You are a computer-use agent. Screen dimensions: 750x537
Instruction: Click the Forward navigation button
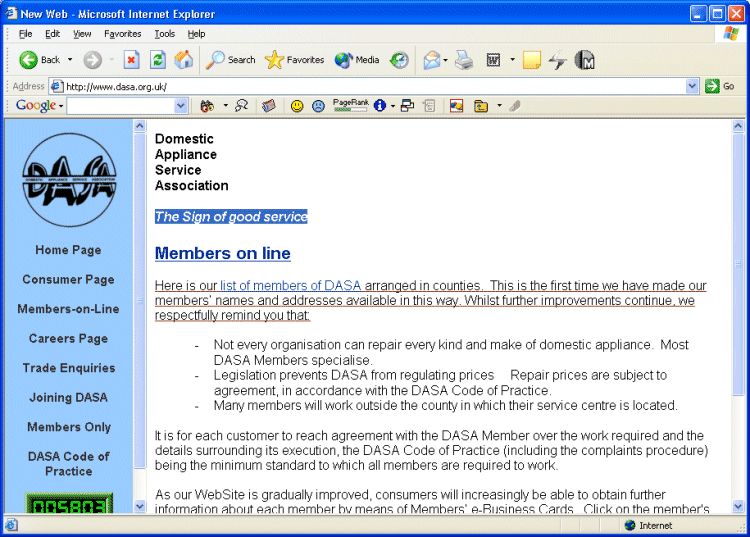[92, 60]
